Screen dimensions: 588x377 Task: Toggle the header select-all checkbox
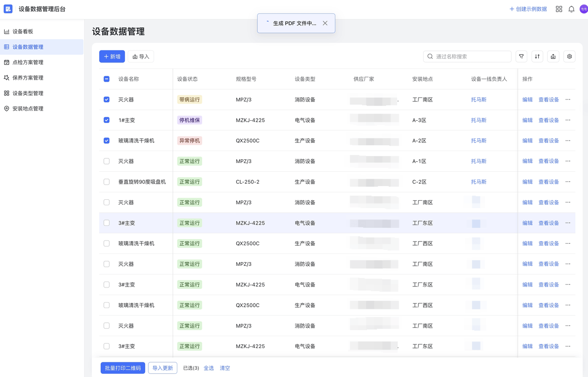pyautogui.click(x=107, y=79)
